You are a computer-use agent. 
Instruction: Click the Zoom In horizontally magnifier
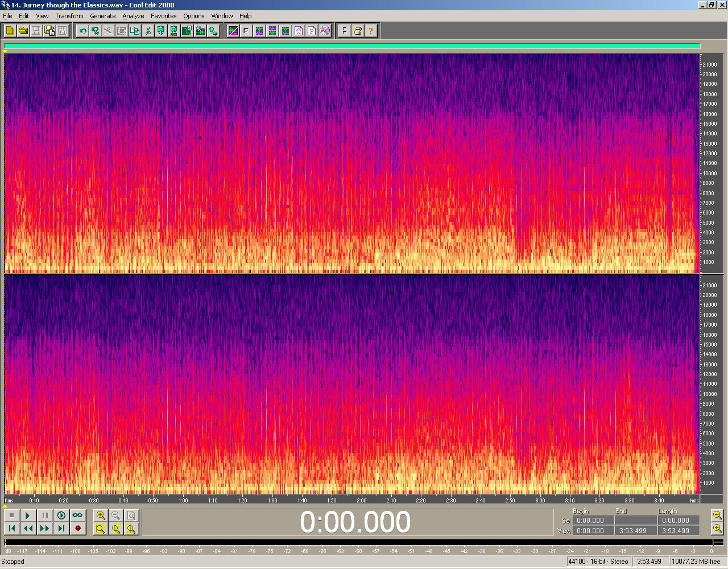[x=101, y=516]
